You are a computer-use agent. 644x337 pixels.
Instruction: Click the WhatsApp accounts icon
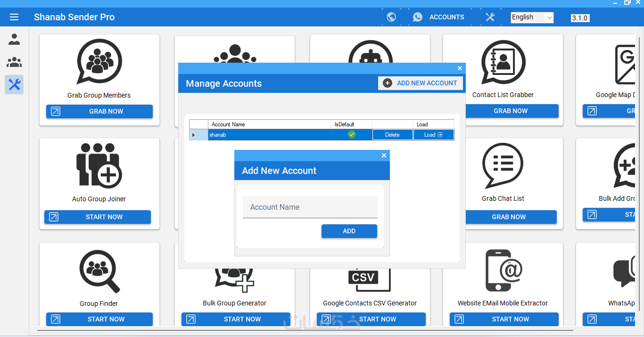pos(418,17)
